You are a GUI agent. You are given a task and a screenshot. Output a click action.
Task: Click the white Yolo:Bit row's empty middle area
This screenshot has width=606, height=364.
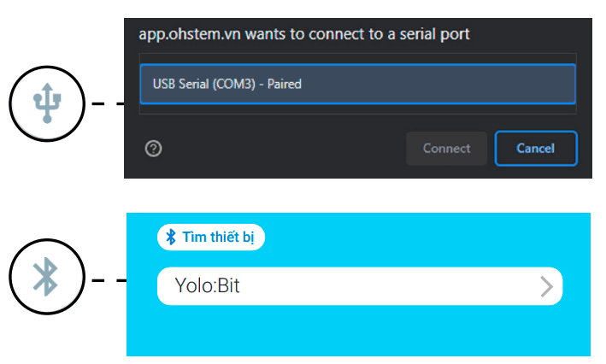(385, 286)
